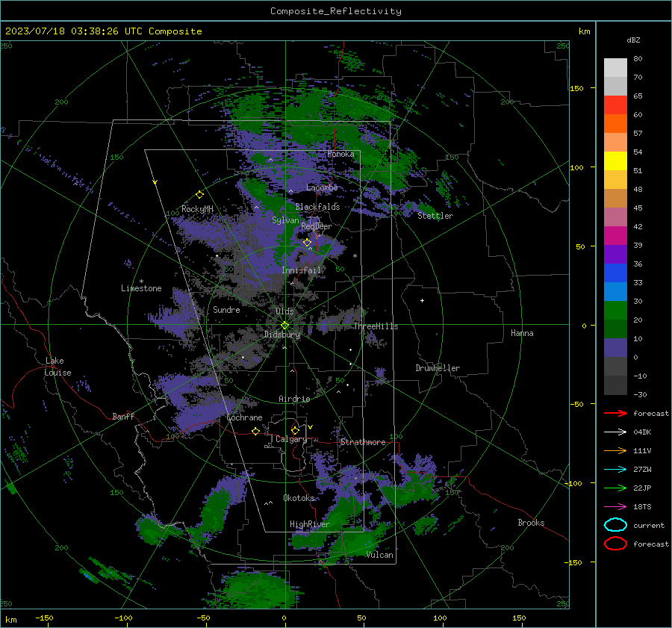Click the Composite_Reflectivity title text
This screenshot has height=628, width=672.
click(x=335, y=11)
